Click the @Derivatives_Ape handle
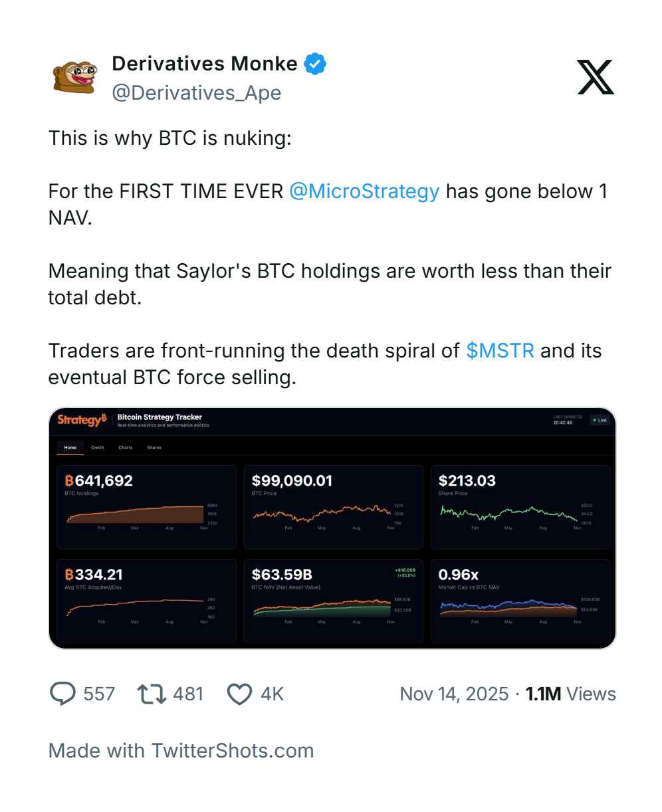Screen dimensions: 662x812 tap(196, 92)
